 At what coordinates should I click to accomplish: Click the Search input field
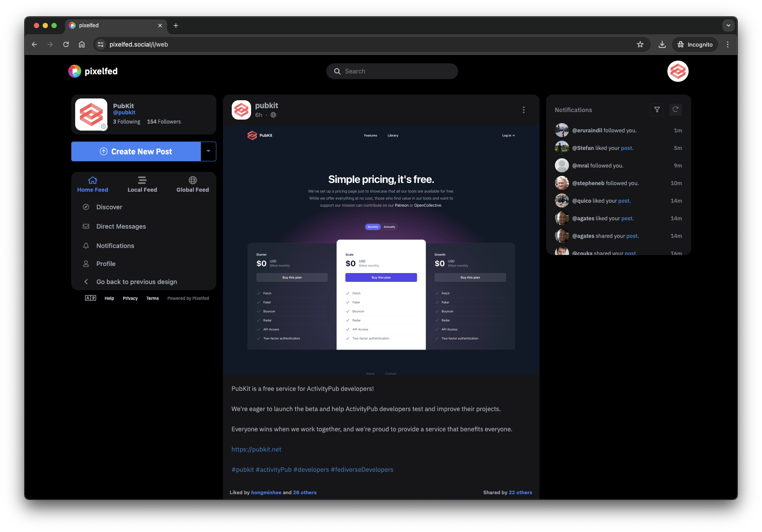point(392,71)
